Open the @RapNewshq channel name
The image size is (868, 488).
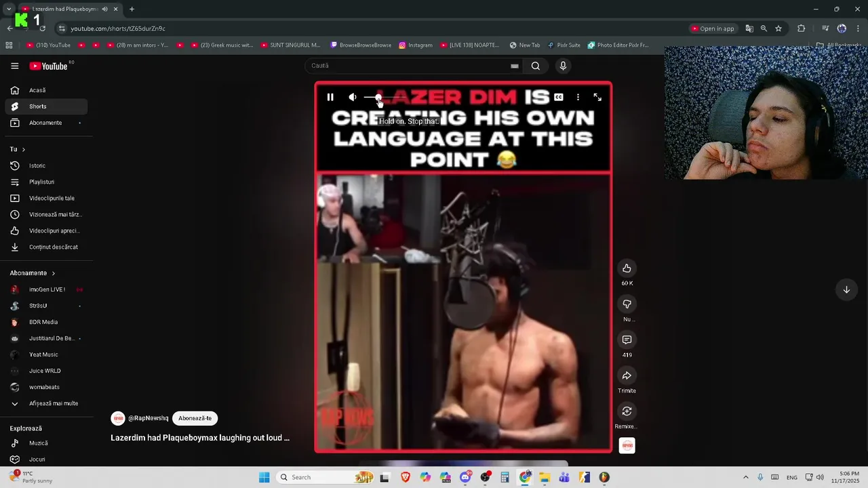click(x=148, y=418)
